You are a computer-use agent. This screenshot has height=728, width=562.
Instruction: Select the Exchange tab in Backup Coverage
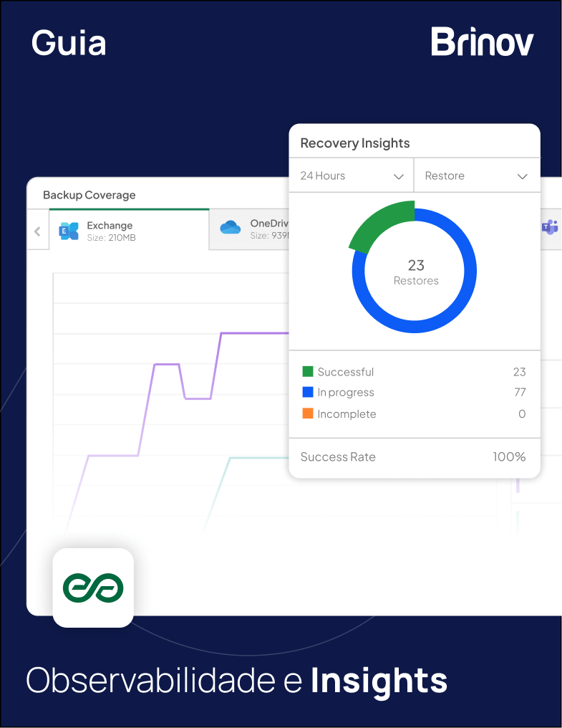click(129, 230)
